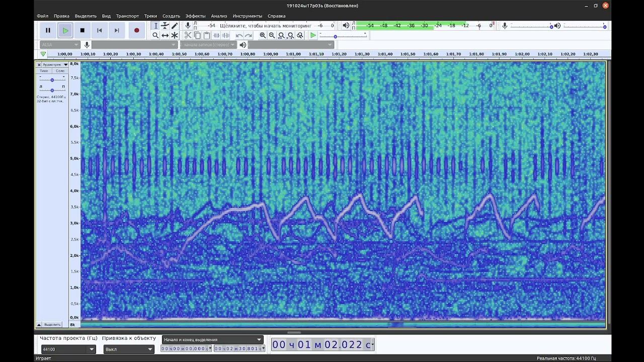Open the Создать menu

171,16
